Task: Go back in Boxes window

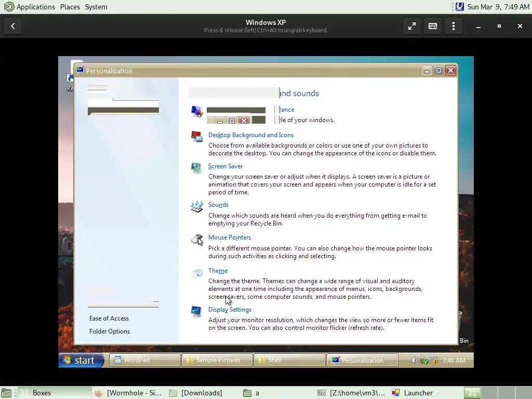Action: tap(13, 26)
